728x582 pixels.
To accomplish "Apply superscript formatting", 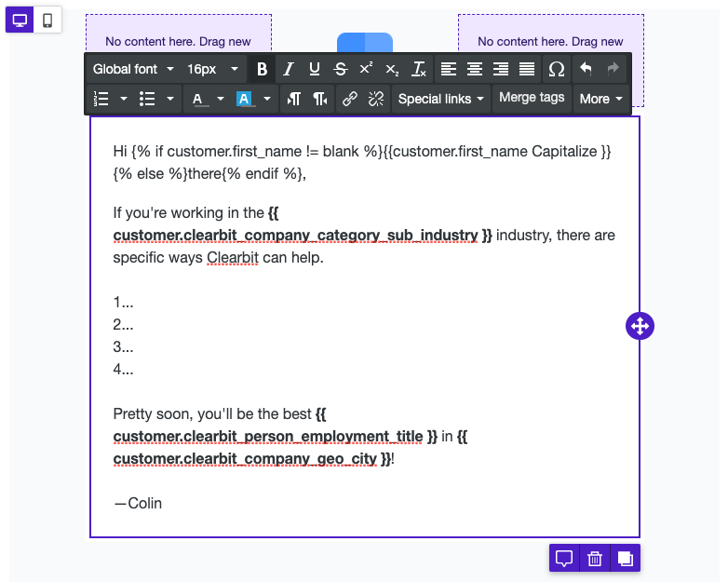I will pos(366,69).
